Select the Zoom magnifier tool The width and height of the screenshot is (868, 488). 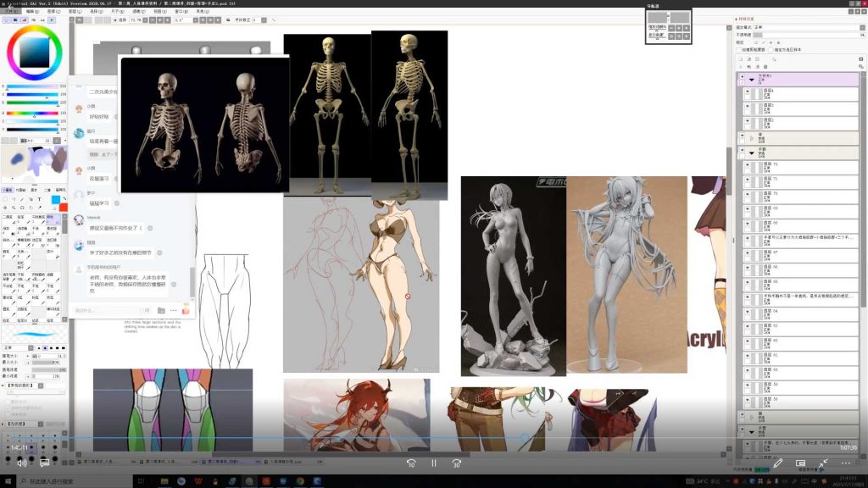(x=14, y=208)
